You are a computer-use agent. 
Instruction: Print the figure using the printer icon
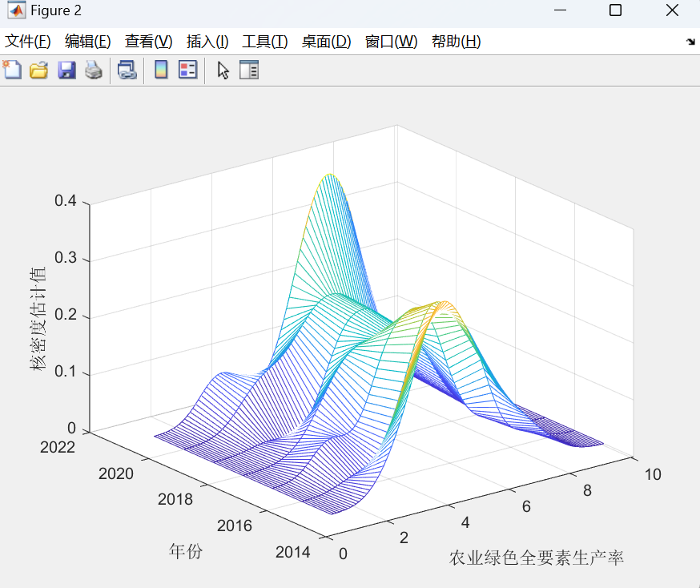click(x=94, y=70)
